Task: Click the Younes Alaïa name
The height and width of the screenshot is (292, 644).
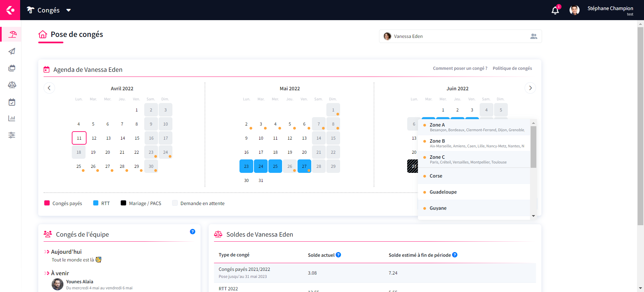Action: pyautogui.click(x=79, y=282)
